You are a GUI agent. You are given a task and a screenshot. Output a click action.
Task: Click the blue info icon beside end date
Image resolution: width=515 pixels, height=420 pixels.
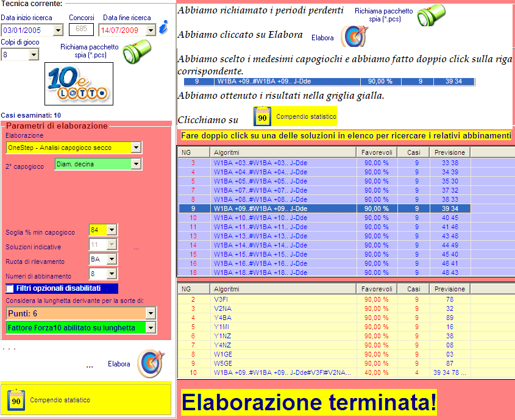click(163, 27)
